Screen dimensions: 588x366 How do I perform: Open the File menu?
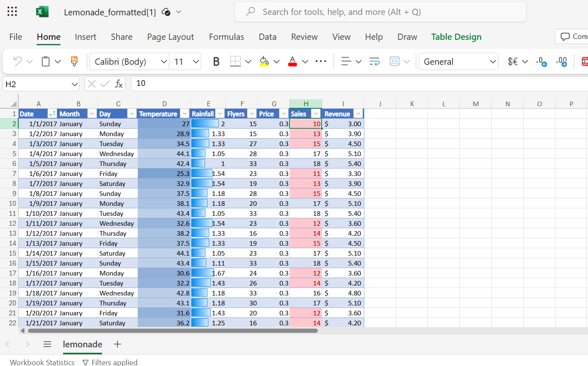[x=16, y=37]
